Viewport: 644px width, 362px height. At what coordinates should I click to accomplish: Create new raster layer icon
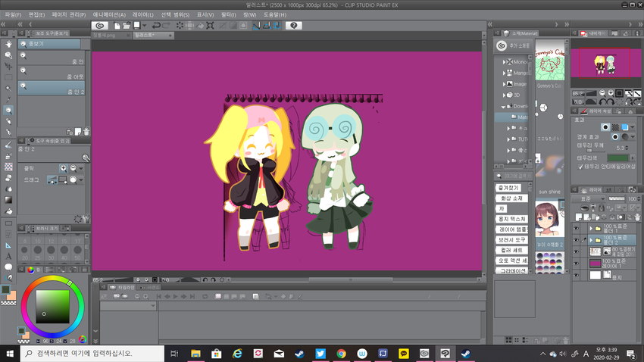579,217
